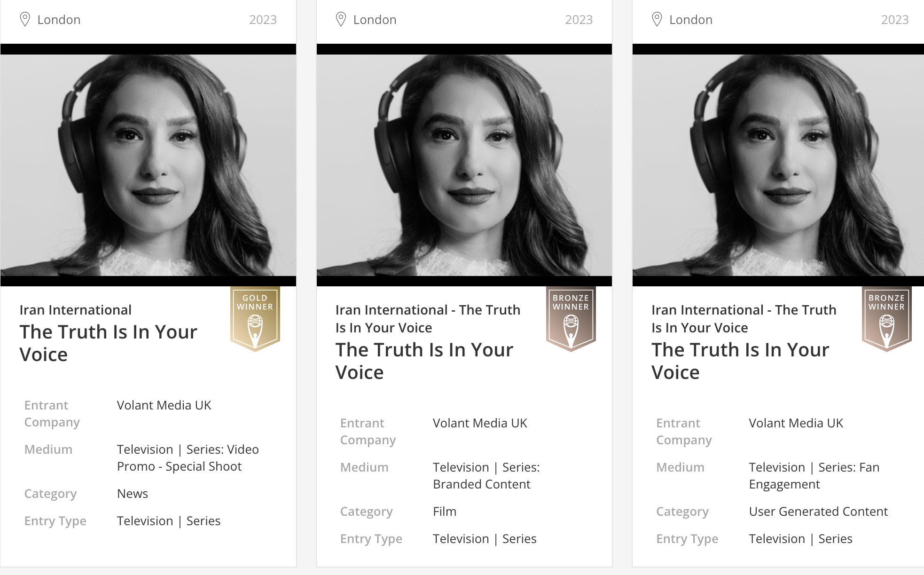Click the middle card's Bronze Winner badge
The image size is (924, 575).
[x=571, y=318]
